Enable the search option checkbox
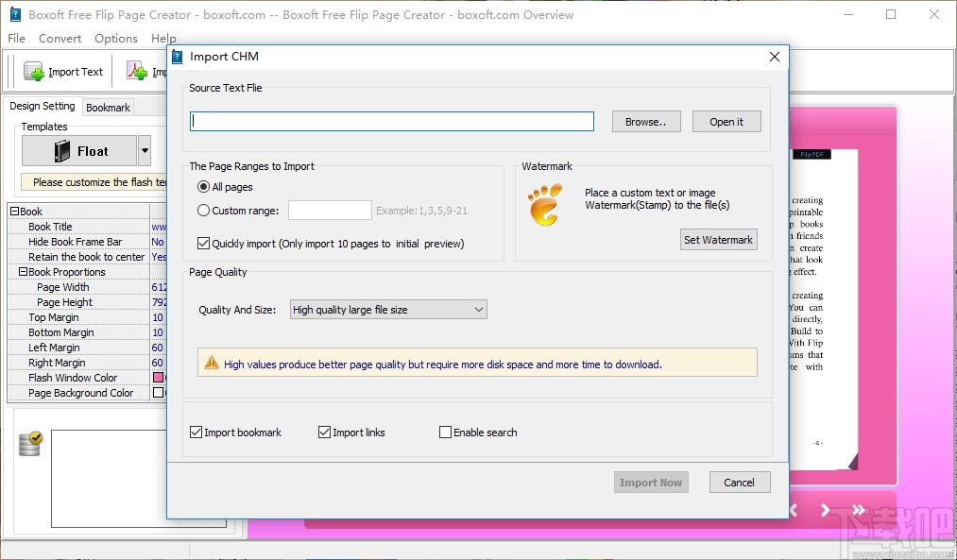957x560 pixels. point(445,432)
